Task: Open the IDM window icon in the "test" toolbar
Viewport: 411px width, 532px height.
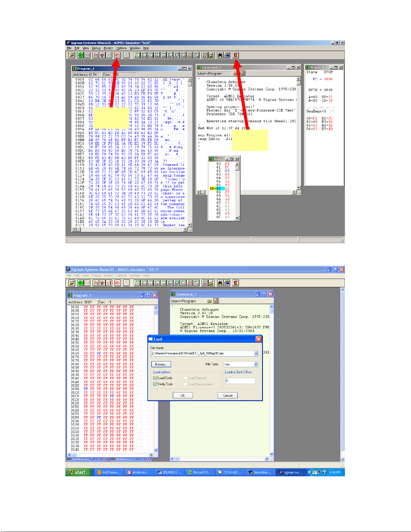Action: (x=163, y=55)
